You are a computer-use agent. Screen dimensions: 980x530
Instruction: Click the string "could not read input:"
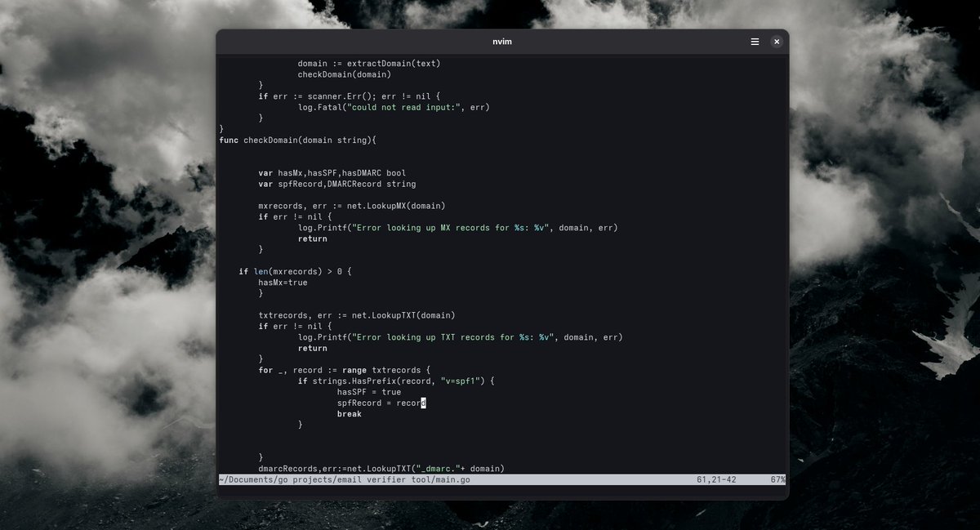(x=402, y=107)
